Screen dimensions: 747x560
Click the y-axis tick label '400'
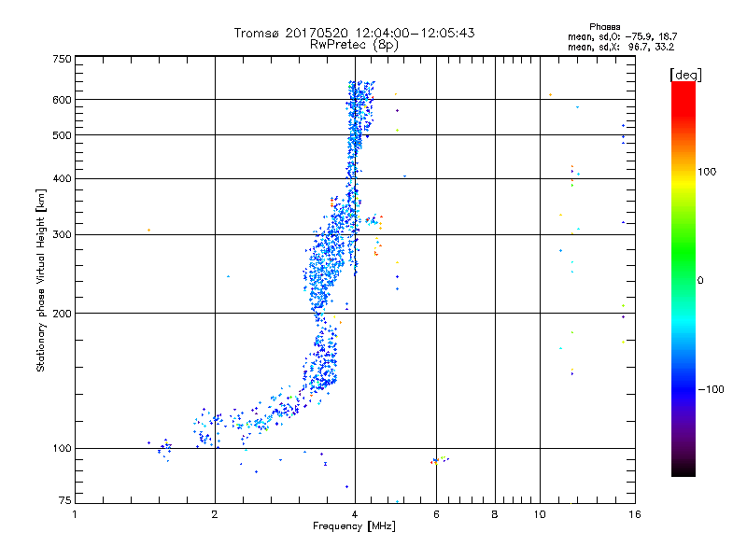point(62,178)
